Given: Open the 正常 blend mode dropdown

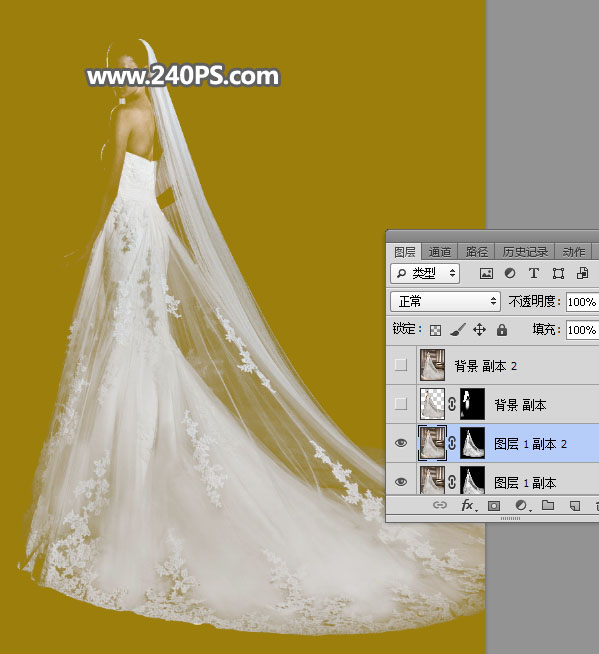Looking at the screenshot, I should [445, 302].
